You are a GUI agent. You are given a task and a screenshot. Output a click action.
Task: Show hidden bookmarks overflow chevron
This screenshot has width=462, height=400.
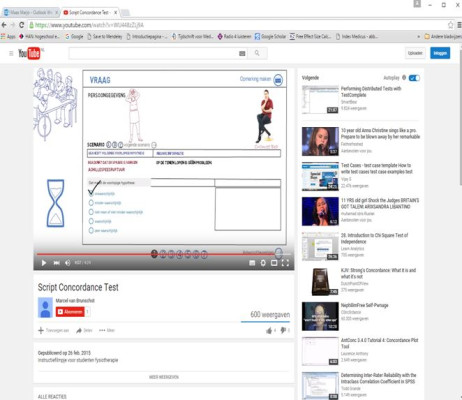pyautogui.click(x=419, y=37)
